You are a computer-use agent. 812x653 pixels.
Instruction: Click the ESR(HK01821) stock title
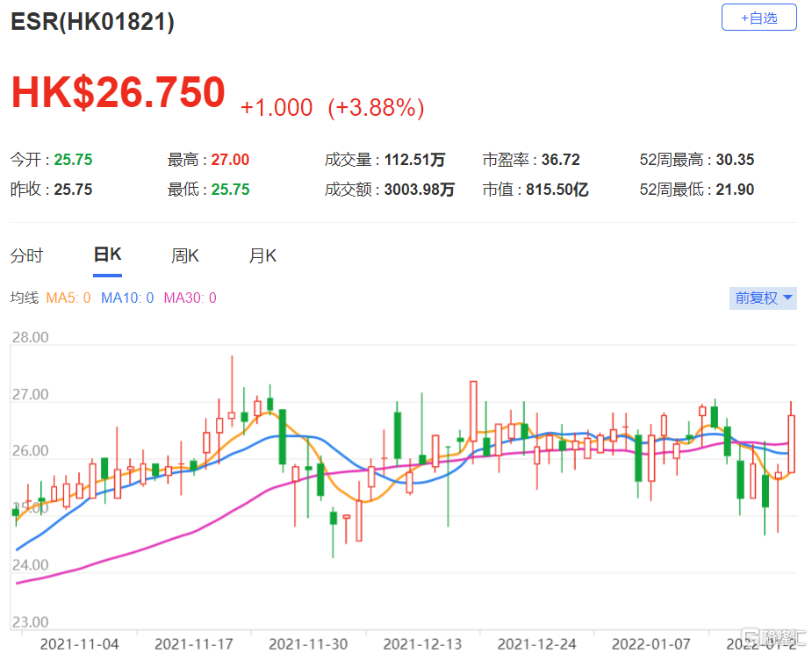pos(92,22)
